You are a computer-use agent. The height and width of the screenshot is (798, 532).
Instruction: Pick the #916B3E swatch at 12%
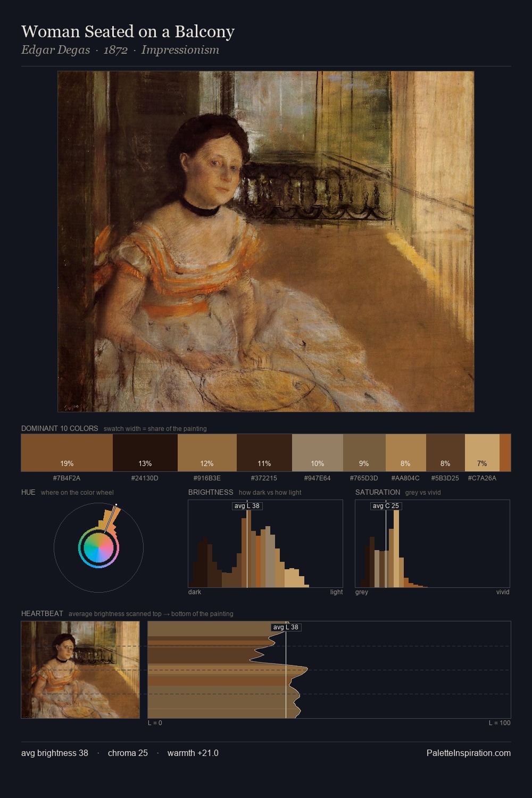[207, 453]
